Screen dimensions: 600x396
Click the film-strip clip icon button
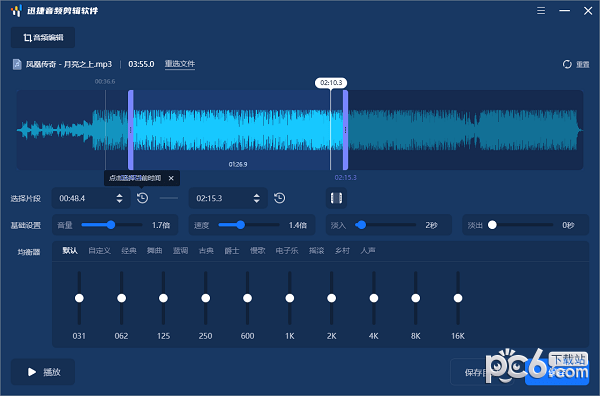pos(336,198)
